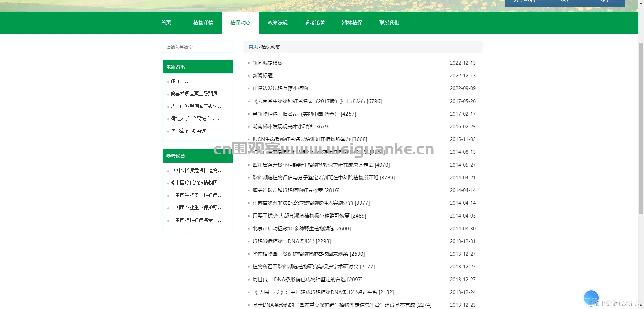644x309 pixels.
Task: Open the article 海关连破走私珍稀植物红豆杉案
Action: click(x=296, y=190)
